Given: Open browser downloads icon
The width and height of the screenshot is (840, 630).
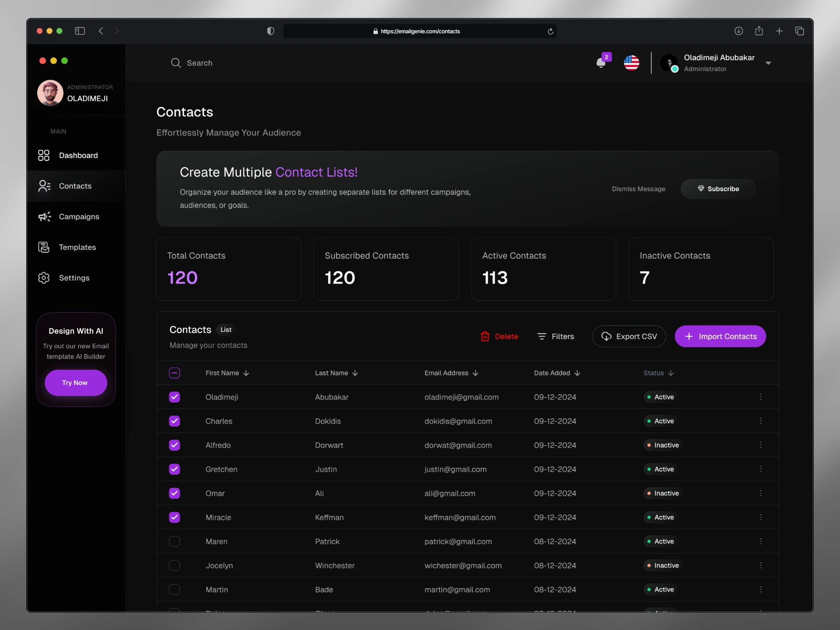Looking at the screenshot, I should (738, 31).
